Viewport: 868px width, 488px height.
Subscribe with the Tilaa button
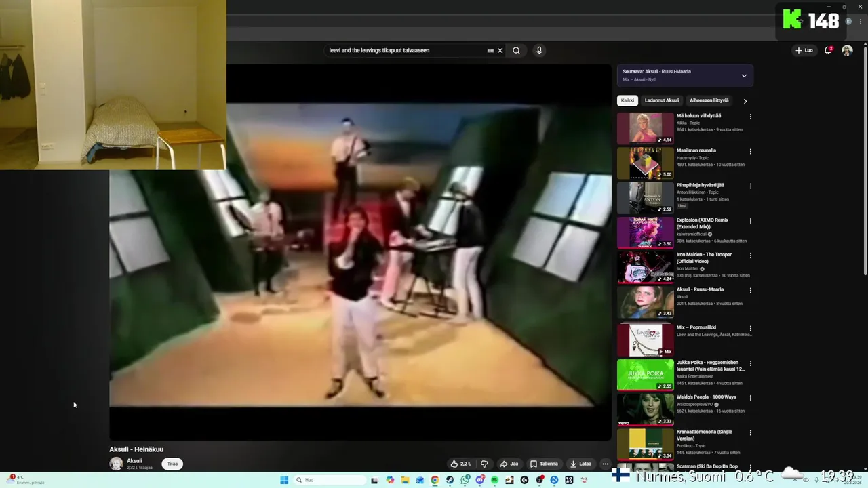172,464
